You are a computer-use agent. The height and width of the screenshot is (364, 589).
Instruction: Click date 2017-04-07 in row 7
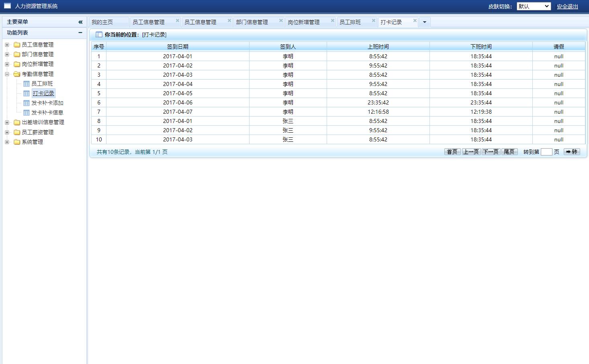(178, 112)
